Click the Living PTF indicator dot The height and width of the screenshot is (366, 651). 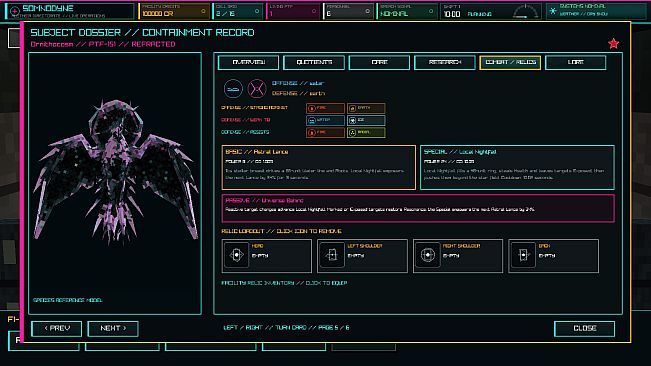pos(313,12)
